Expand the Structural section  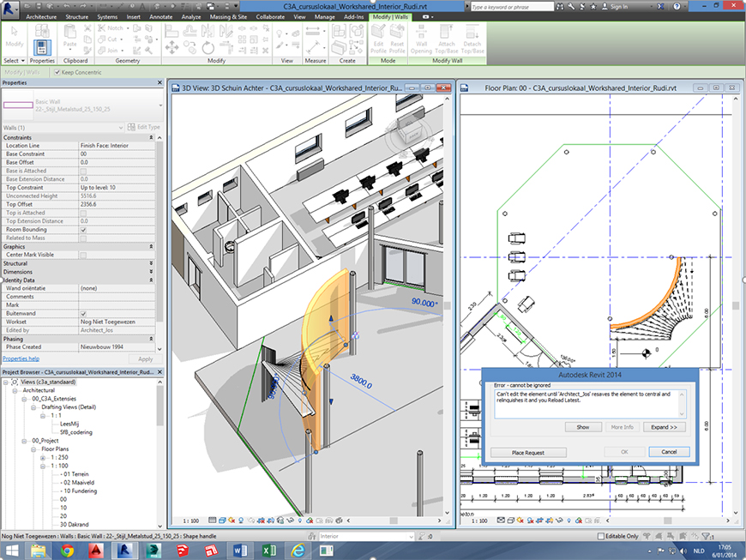151,263
